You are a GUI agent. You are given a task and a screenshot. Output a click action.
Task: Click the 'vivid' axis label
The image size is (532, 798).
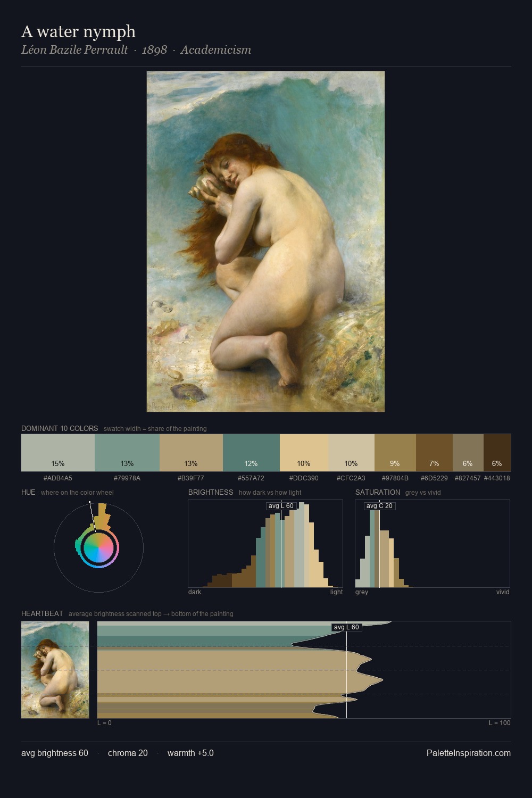[503, 592]
